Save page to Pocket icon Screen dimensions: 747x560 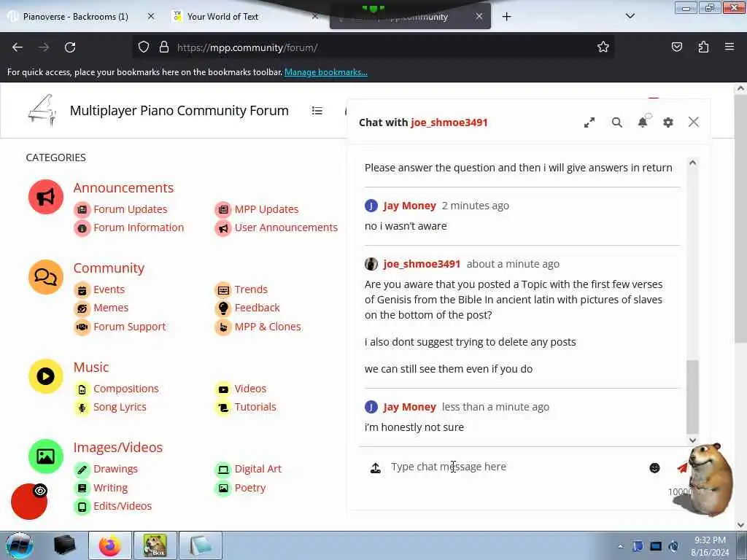click(677, 47)
